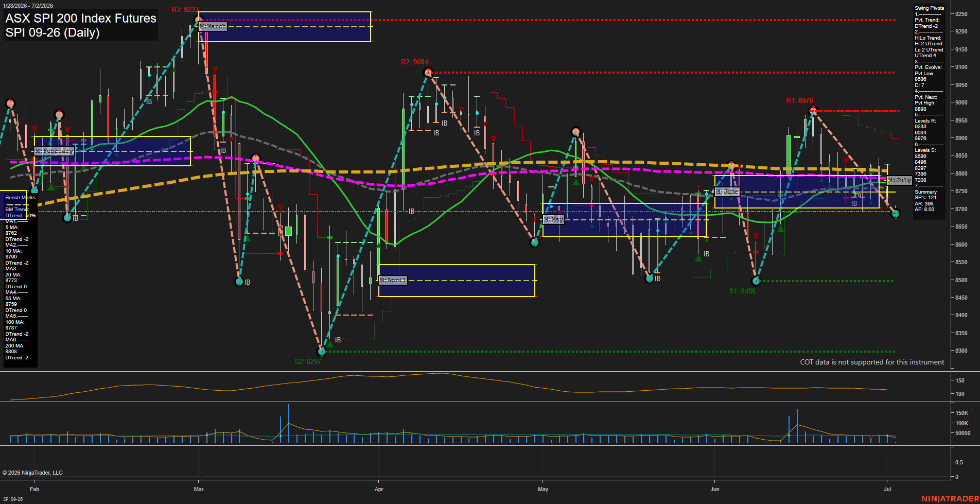Click the M:April monthly session label
This screenshot has height=504, width=980.
(x=393, y=281)
